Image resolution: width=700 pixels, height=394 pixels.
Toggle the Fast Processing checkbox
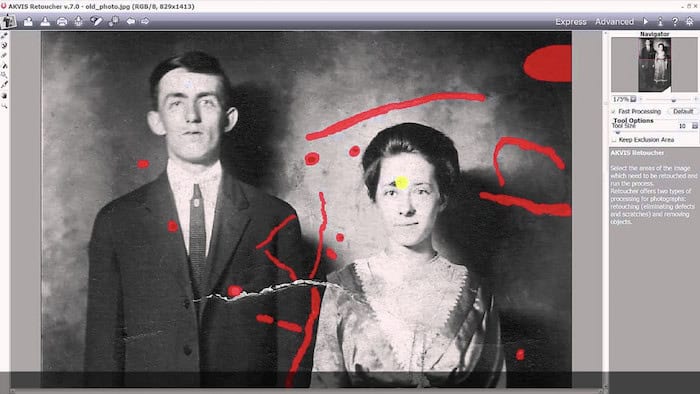pyautogui.click(x=614, y=111)
